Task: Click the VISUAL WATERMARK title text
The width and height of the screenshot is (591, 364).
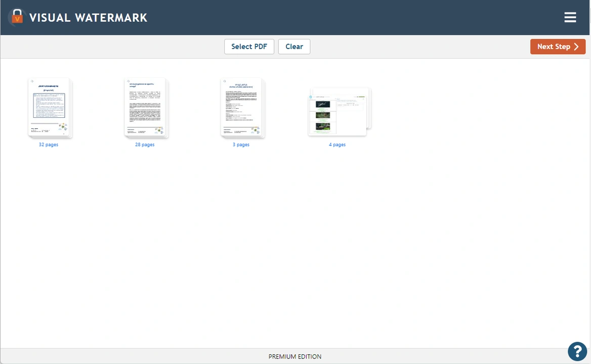Action: [x=88, y=18]
